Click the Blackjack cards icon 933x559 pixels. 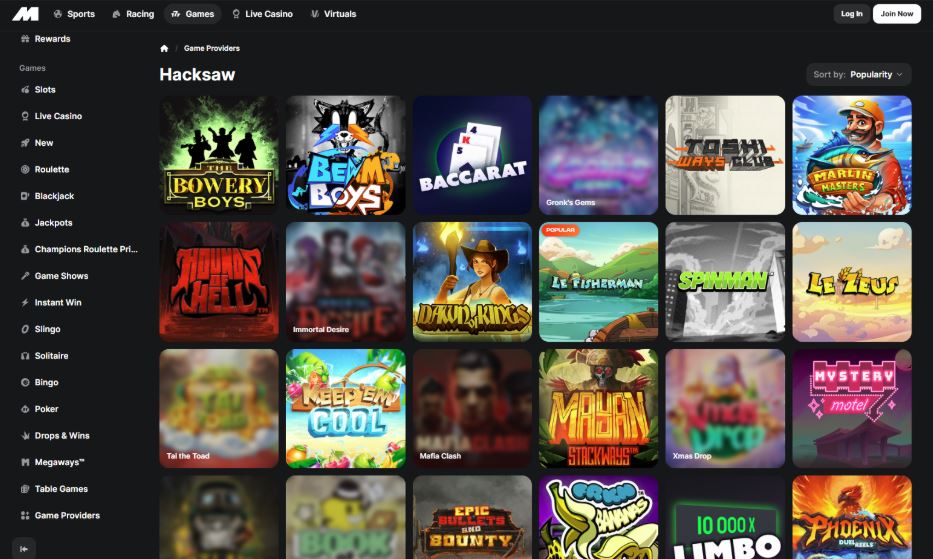[x=25, y=196]
